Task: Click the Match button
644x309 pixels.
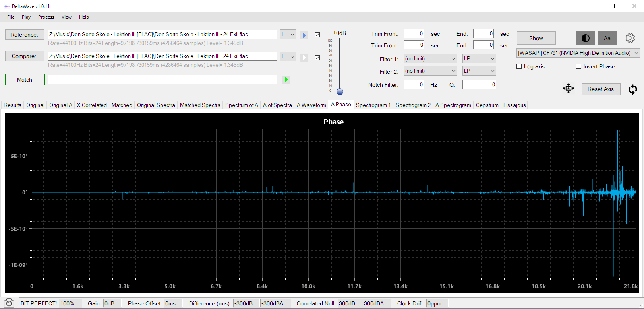Action: coord(25,80)
